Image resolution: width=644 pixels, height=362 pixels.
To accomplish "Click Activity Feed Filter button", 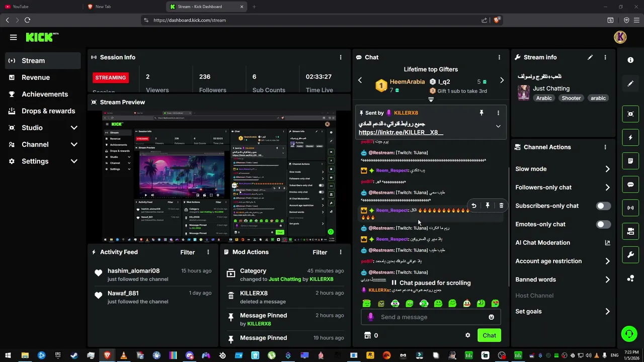I will [188, 252].
